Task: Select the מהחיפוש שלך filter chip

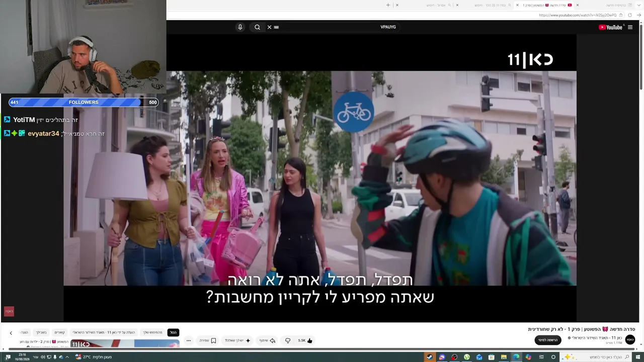Action: pyautogui.click(x=153, y=332)
